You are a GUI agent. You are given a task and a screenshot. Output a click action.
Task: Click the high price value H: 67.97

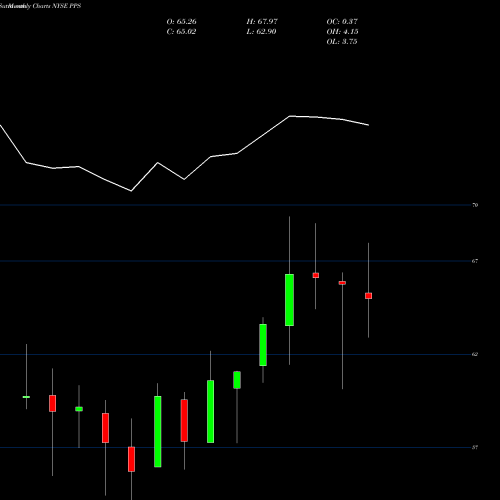(x=262, y=22)
